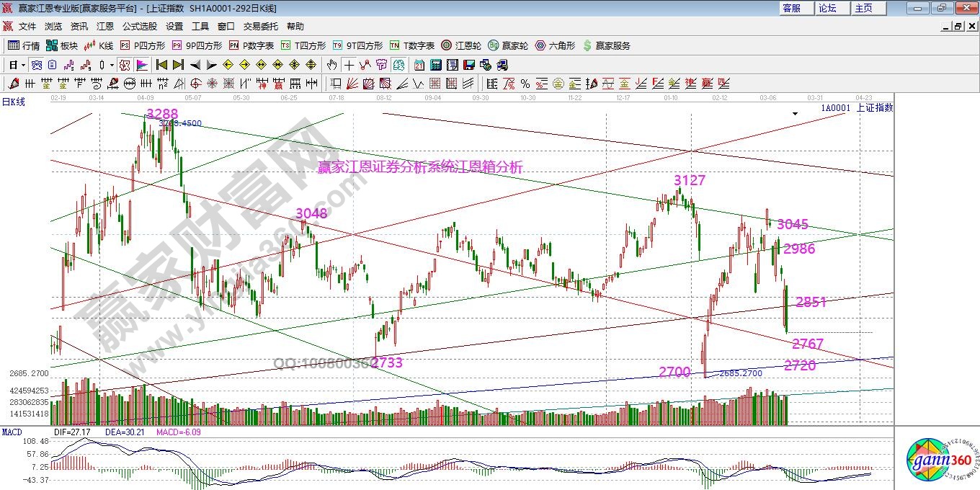Image resolution: width=980 pixels, height=490 pixels.
Task: Toggle the colored flag indicator button
Action: (142, 65)
